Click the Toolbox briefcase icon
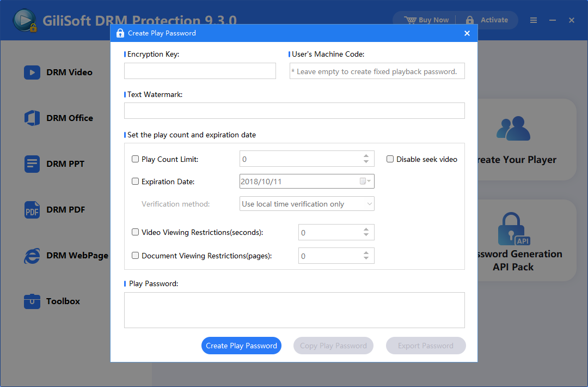The image size is (588, 387). coord(32,301)
